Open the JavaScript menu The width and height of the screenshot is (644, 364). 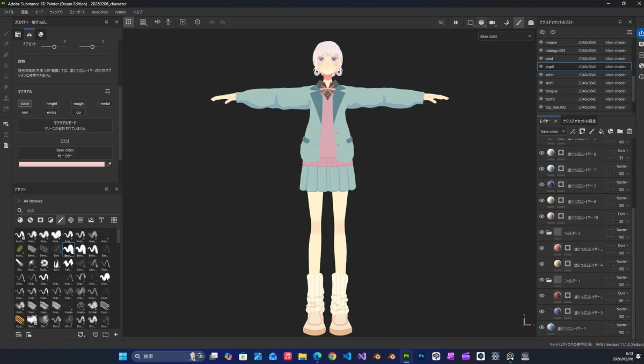[x=100, y=12]
